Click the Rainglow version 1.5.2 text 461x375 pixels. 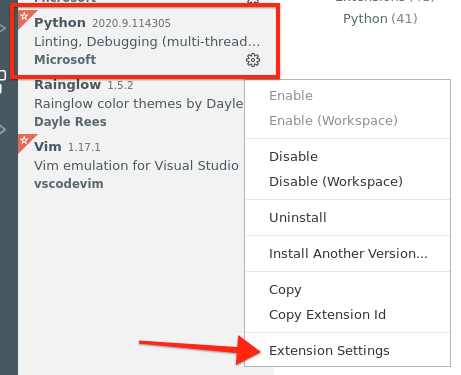pyautogui.click(x=120, y=85)
